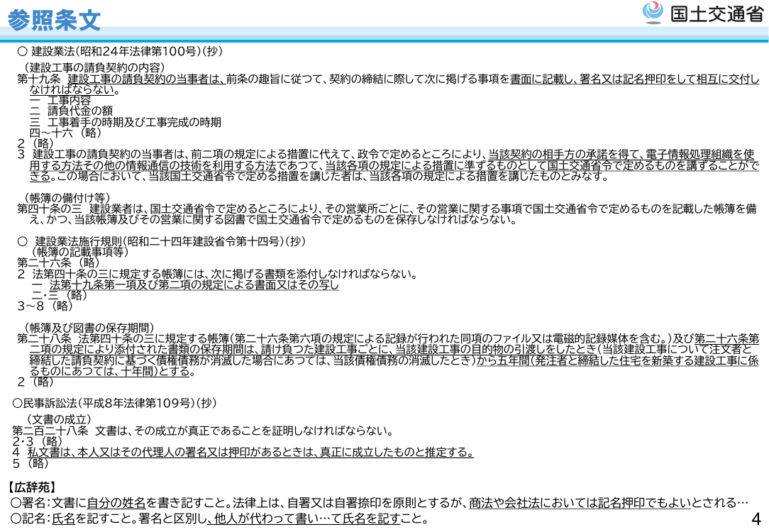Click list item 二 請負代金の額
The height and width of the screenshot is (532, 769).
click(x=71, y=111)
